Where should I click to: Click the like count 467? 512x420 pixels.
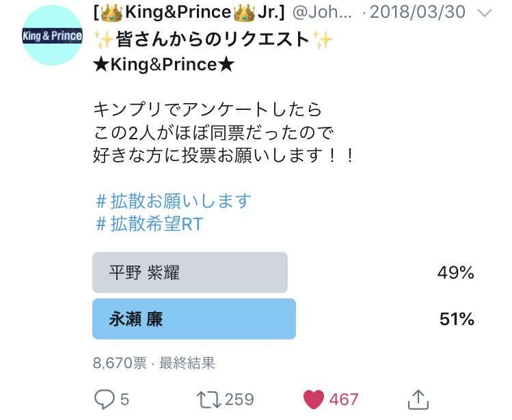(344, 399)
